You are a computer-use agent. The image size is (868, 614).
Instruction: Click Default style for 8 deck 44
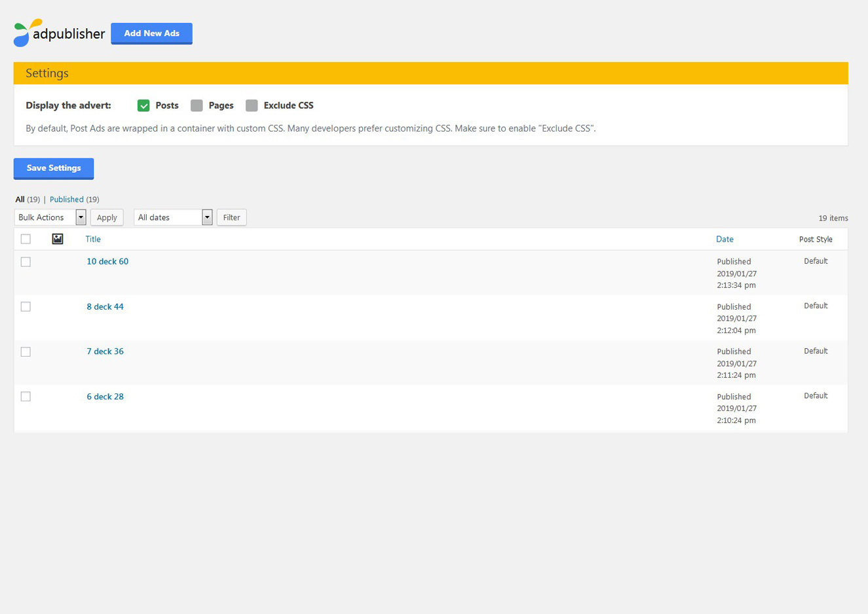coord(816,306)
